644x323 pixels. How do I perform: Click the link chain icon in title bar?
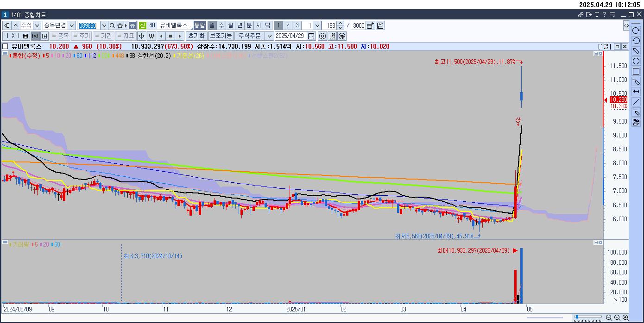pyautogui.click(x=581, y=15)
